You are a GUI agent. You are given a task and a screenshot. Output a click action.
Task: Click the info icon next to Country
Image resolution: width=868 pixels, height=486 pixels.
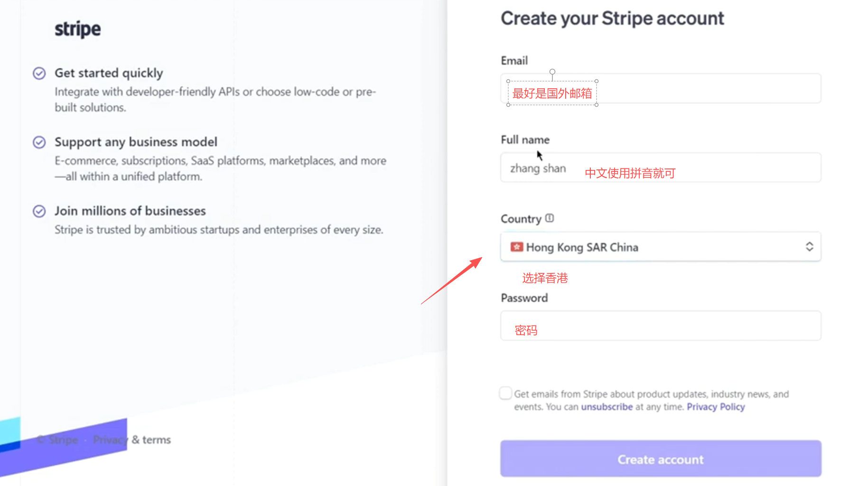[x=550, y=218]
